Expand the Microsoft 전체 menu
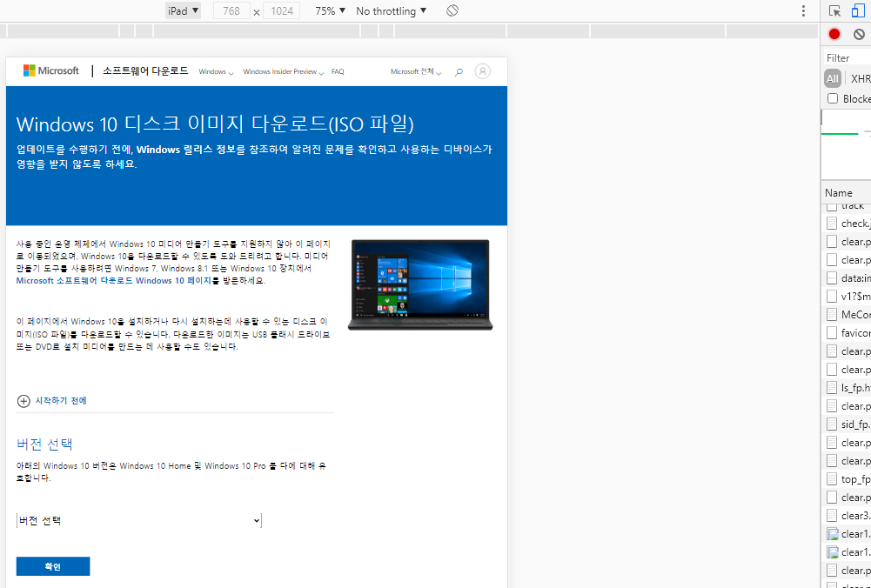 (x=416, y=71)
